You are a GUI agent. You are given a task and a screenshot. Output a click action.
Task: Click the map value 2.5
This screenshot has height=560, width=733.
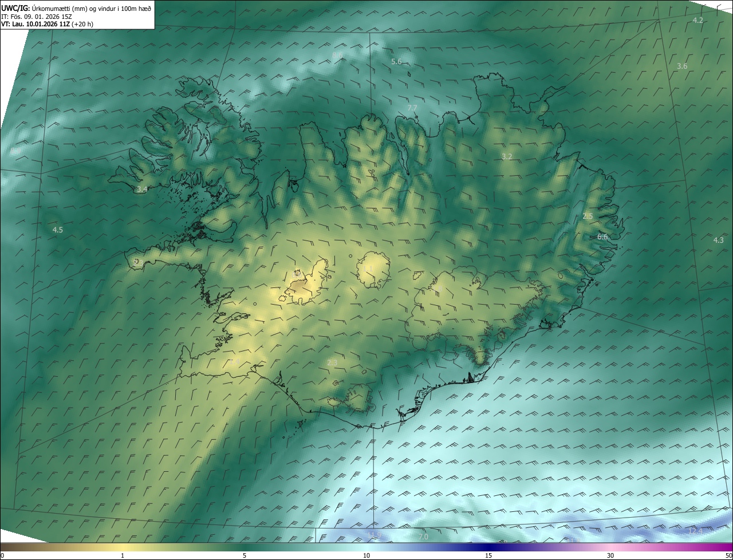(588, 216)
